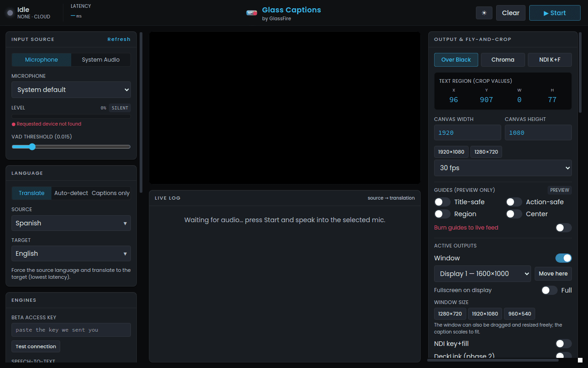Select the Captions only mode tab
Image resolution: width=588 pixels, height=368 pixels.
(x=111, y=193)
